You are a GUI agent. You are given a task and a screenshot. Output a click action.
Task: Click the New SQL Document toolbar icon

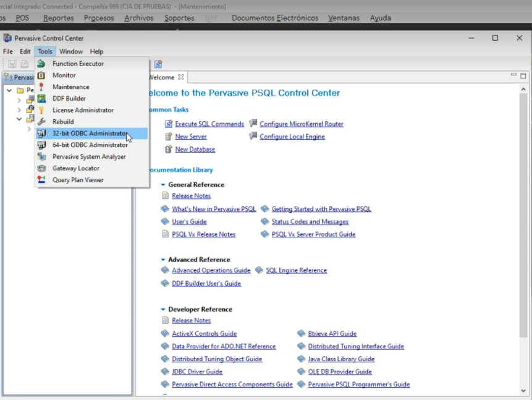click(158, 64)
